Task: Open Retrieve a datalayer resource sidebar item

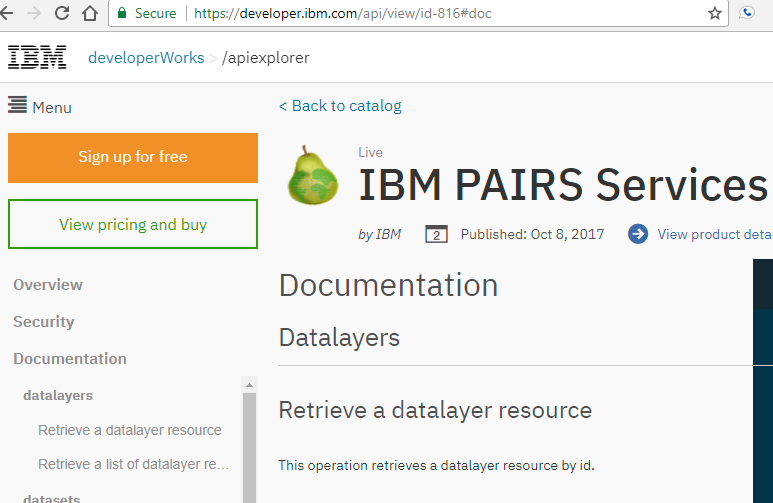Action: point(130,430)
